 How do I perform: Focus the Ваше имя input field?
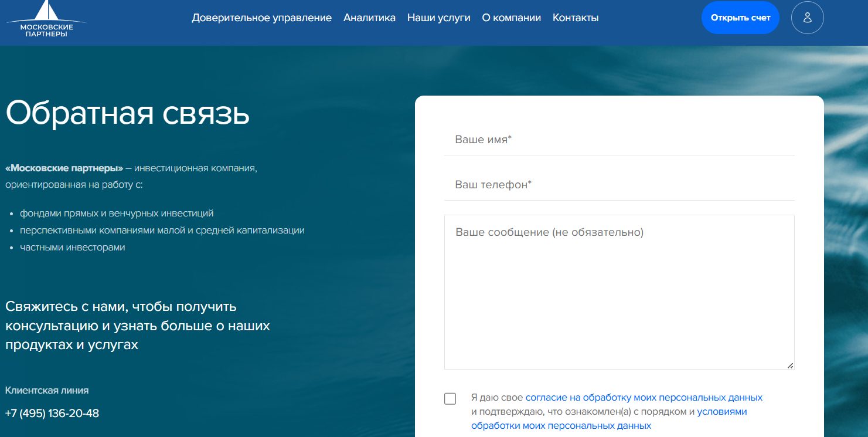coord(619,140)
